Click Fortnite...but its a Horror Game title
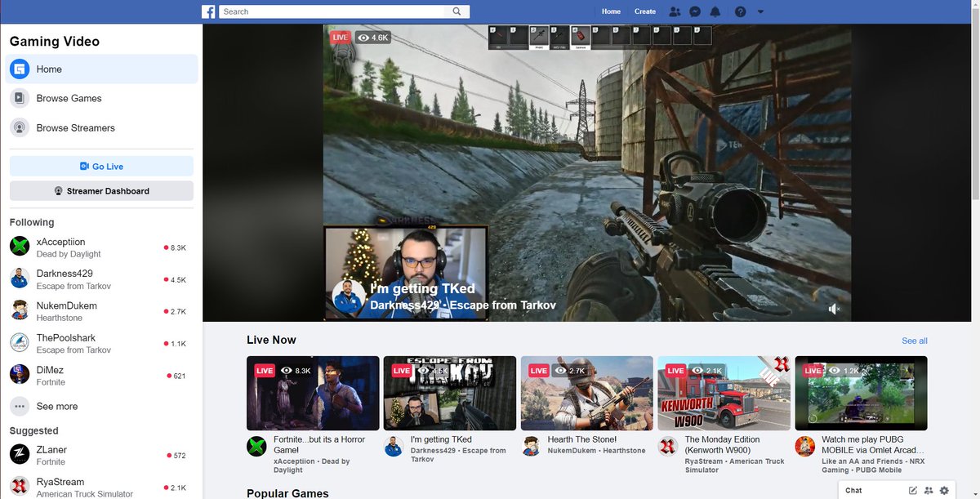The height and width of the screenshot is (499, 980). [x=319, y=444]
